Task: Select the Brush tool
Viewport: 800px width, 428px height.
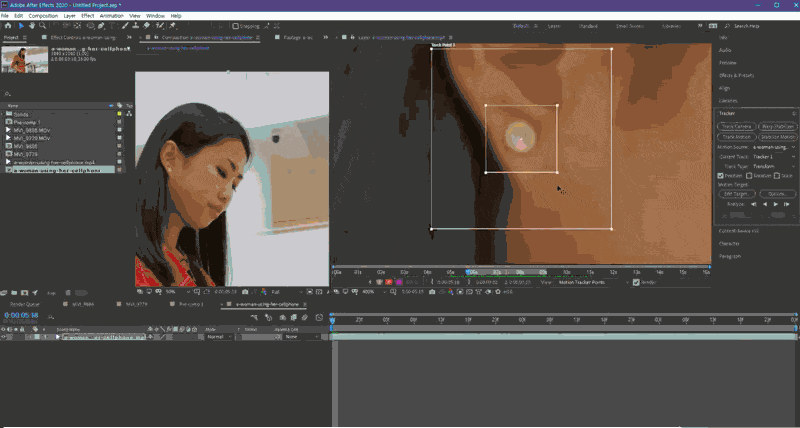Action: (125, 26)
